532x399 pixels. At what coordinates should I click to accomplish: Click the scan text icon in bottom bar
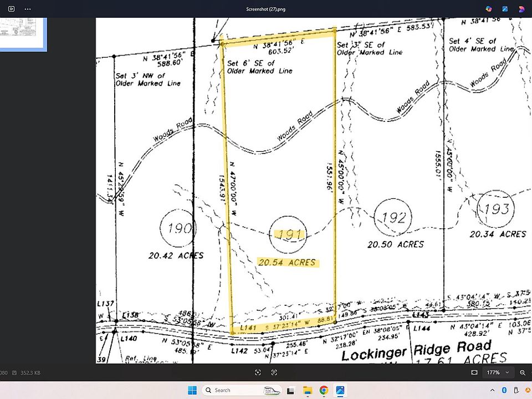(x=274, y=372)
